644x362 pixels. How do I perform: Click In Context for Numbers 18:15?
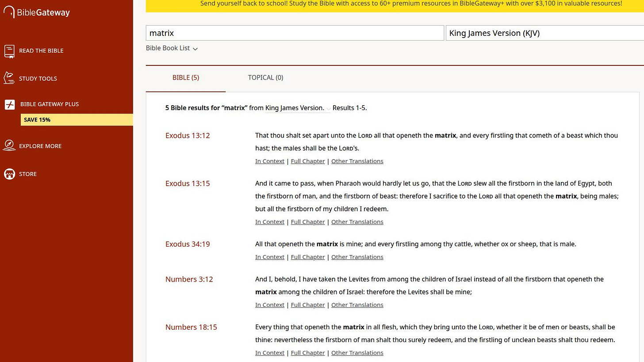[x=270, y=353]
